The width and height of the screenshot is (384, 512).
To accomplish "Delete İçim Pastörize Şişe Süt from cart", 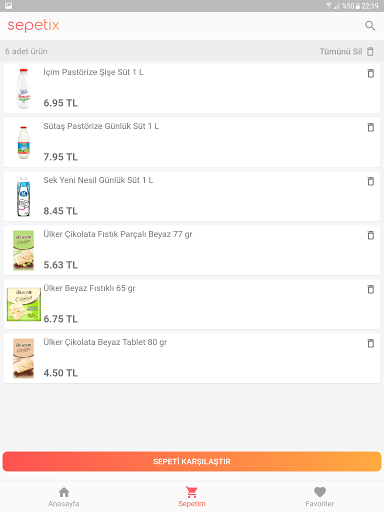I will [371, 73].
